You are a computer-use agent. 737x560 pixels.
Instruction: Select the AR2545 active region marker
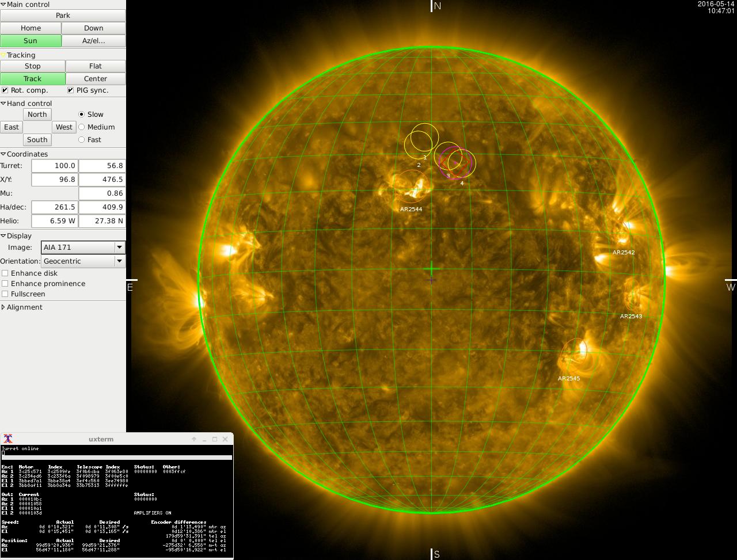coord(572,353)
